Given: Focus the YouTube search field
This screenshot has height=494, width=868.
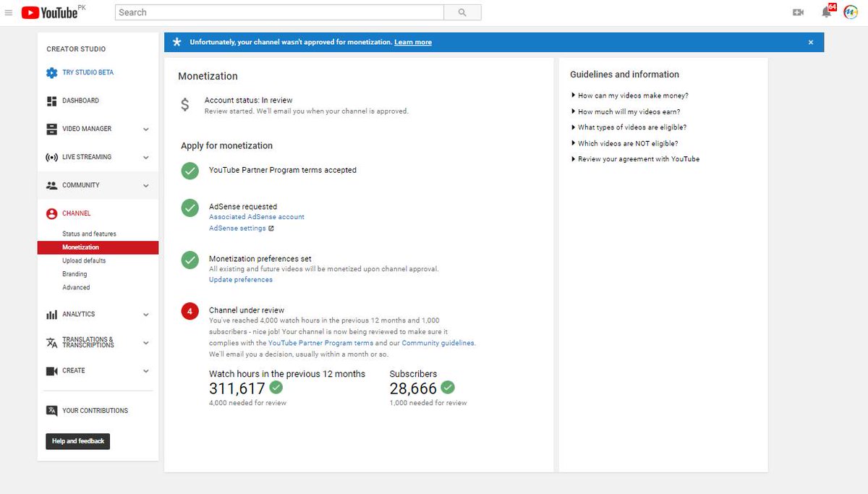Looking at the screenshot, I should point(279,12).
